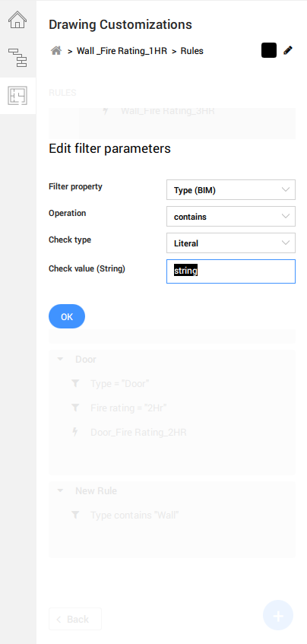
Task: Collapse the New Rule group
Action: click(60, 491)
